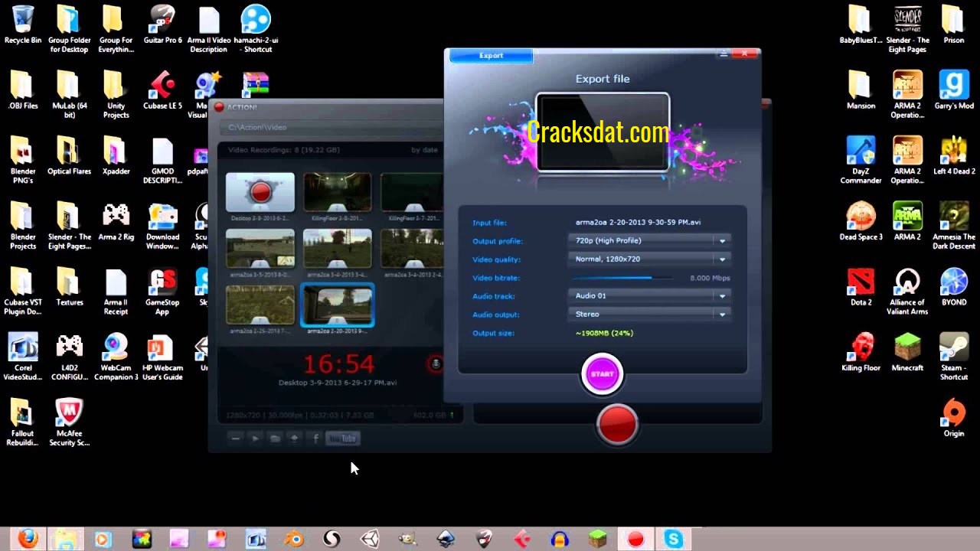Image resolution: width=980 pixels, height=551 pixels.
Task: Click the Facebook share icon
Action: click(315, 439)
